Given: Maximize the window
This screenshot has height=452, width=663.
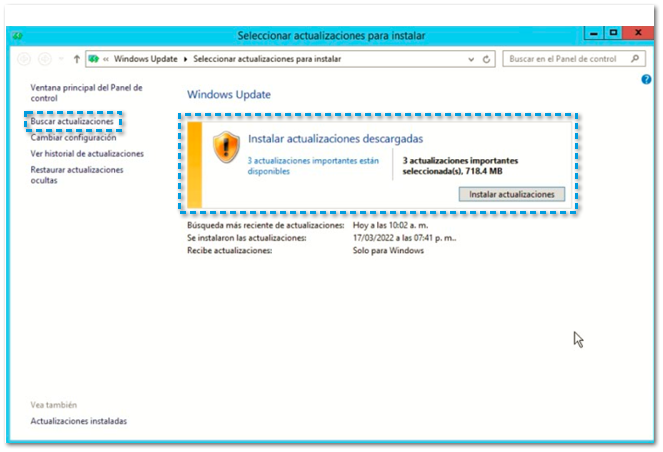Looking at the screenshot, I should click(x=613, y=33).
